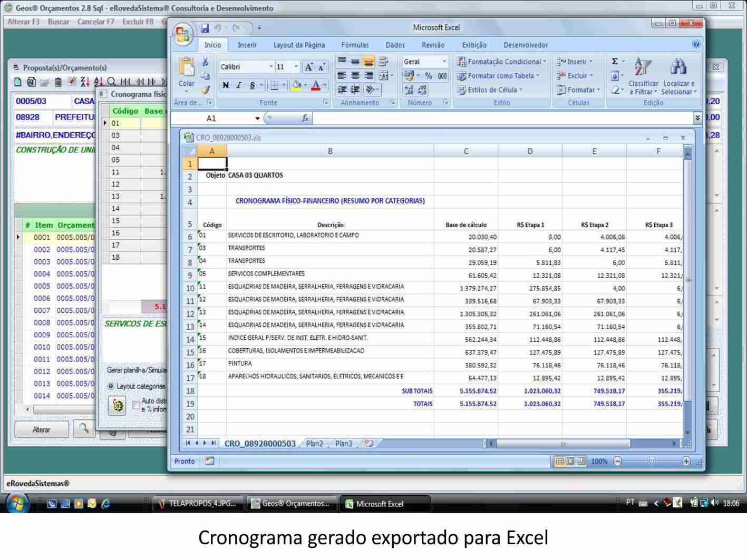
Task: Click Classificar e Filtrar button
Action: click(x=643, y=77)
